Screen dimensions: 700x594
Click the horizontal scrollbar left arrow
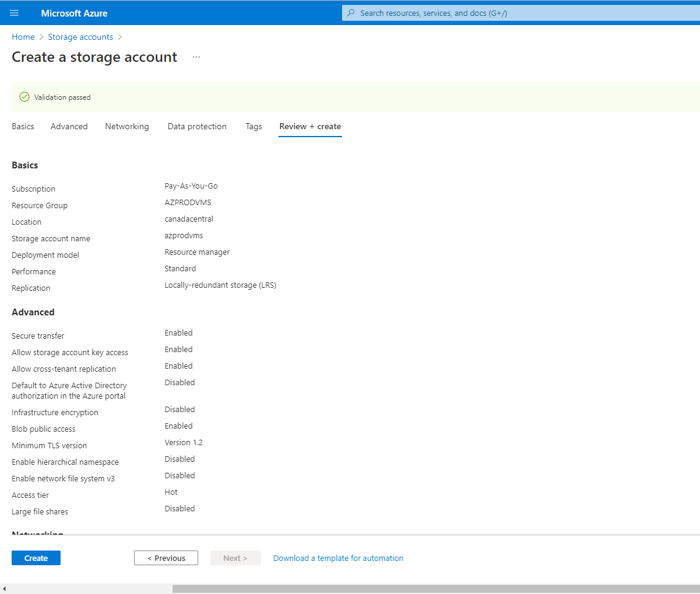coord(4,589)
